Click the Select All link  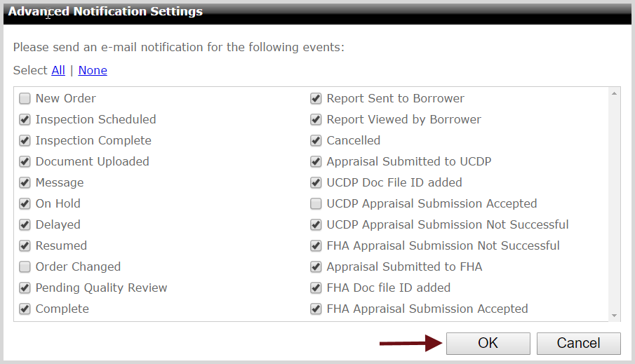[58, 70]
